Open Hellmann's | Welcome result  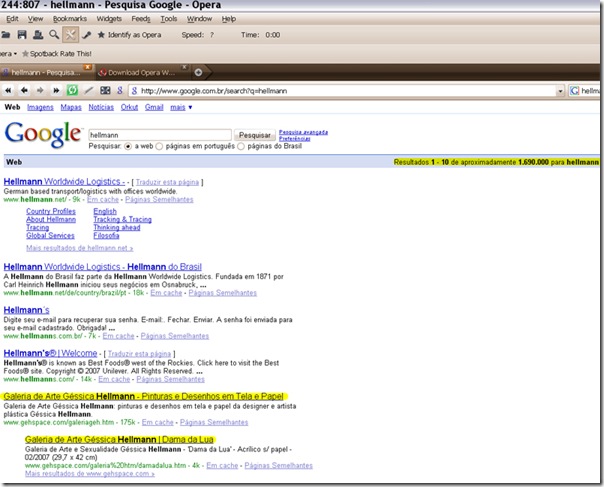[x=50, y=353]
